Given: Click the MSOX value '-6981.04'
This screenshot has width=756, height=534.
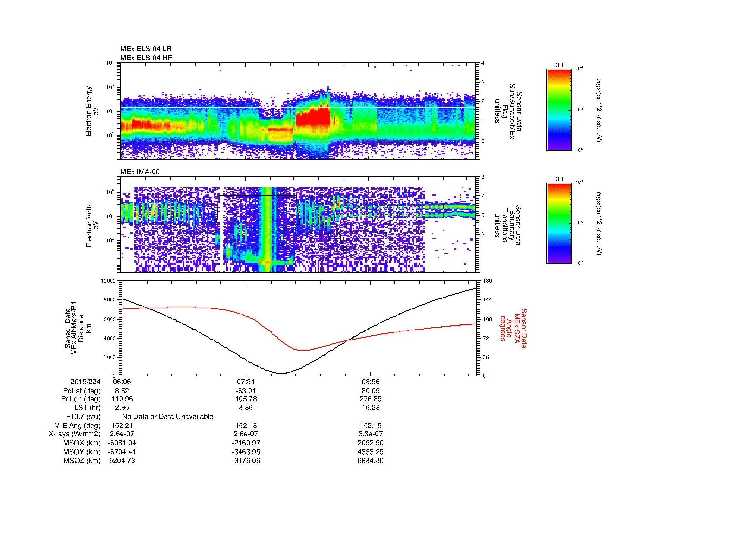Looking at the screenshot, I should [x=122, y=443].
